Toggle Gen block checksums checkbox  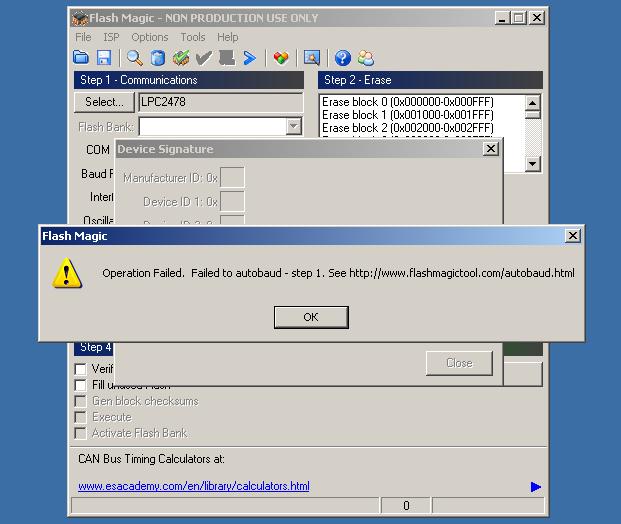pyautogui.click(x=80, y=401)
